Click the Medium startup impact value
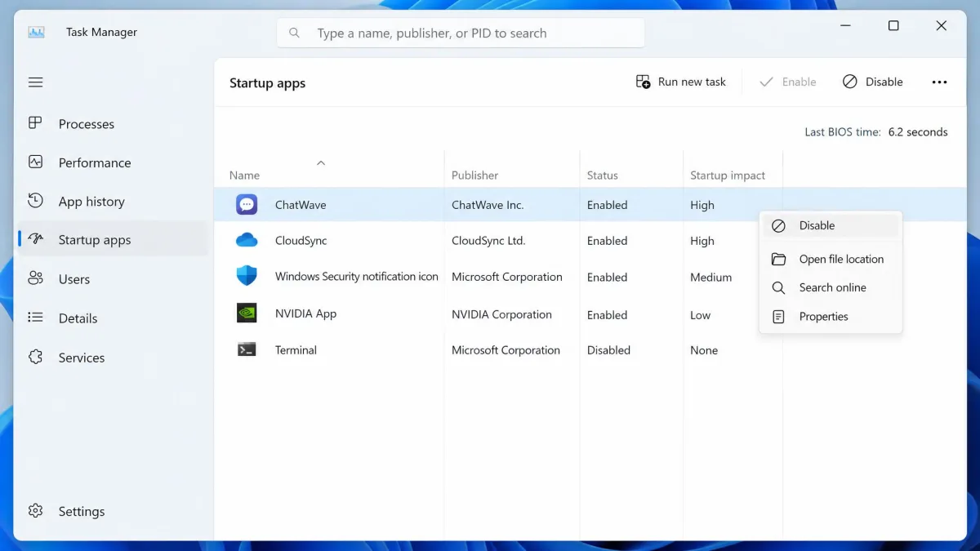The width and height of the screenshot is (980, 551). click(x=710, y=278)
